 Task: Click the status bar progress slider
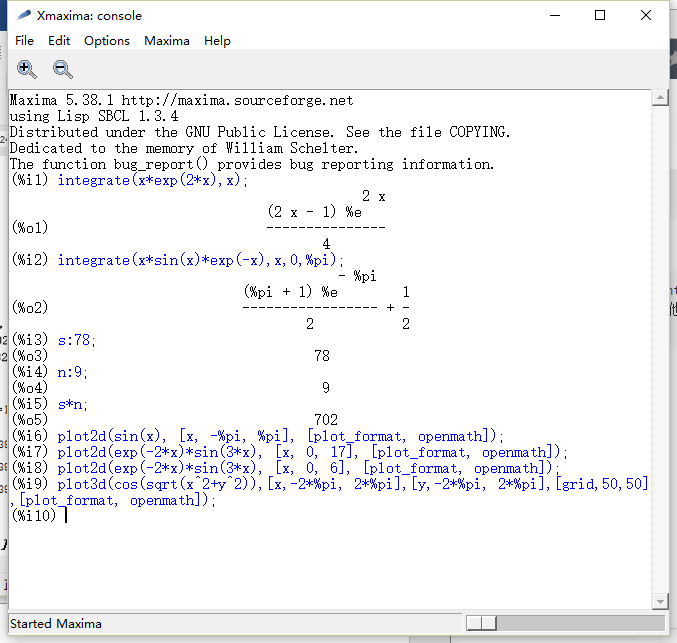click(x=480, y=623)
